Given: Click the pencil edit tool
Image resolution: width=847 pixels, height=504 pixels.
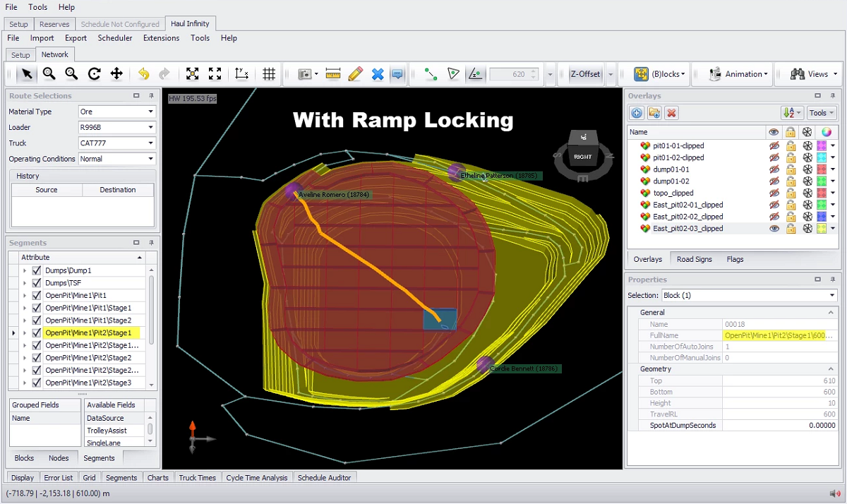Looking at the screenshot, I should pos(355,74).
